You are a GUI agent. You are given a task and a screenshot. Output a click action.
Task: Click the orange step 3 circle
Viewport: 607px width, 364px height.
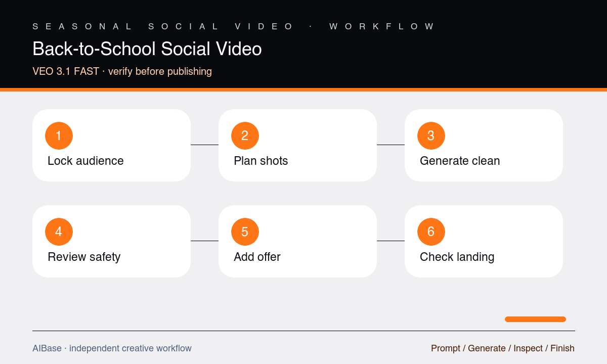click(431, 135)
